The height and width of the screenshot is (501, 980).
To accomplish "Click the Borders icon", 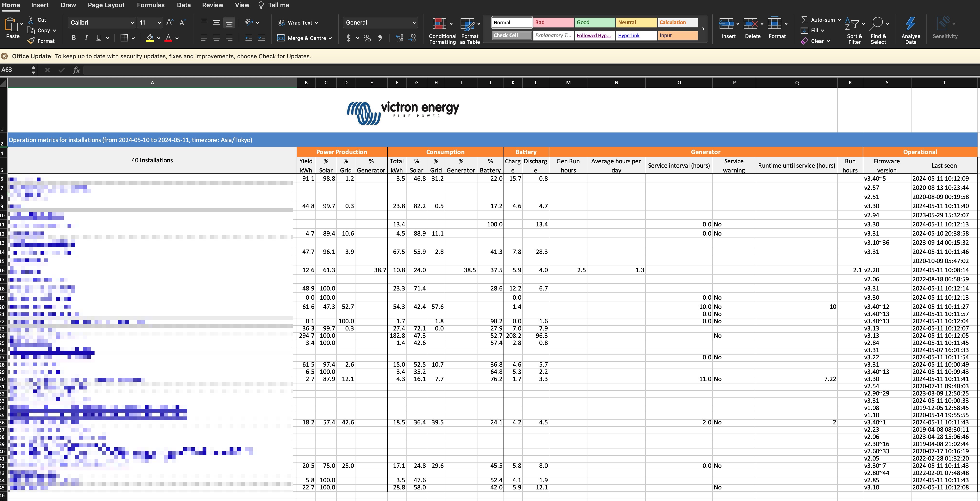I will [124, 38].
